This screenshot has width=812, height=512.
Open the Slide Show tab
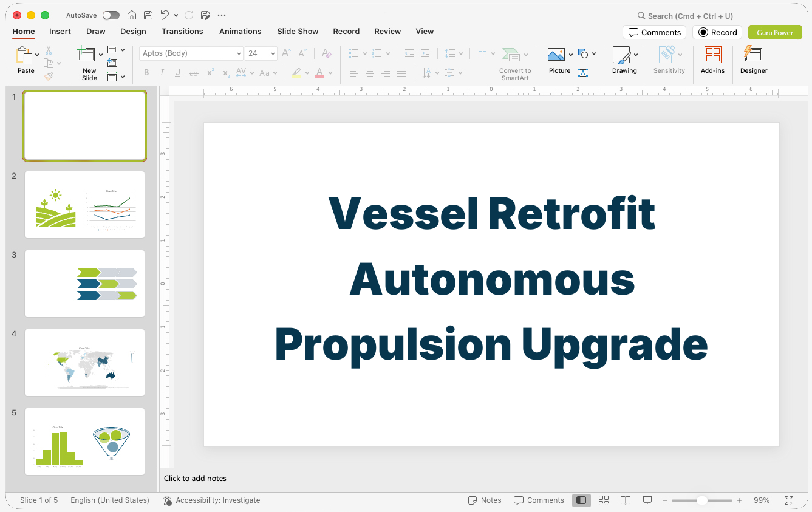pos(298,31)
